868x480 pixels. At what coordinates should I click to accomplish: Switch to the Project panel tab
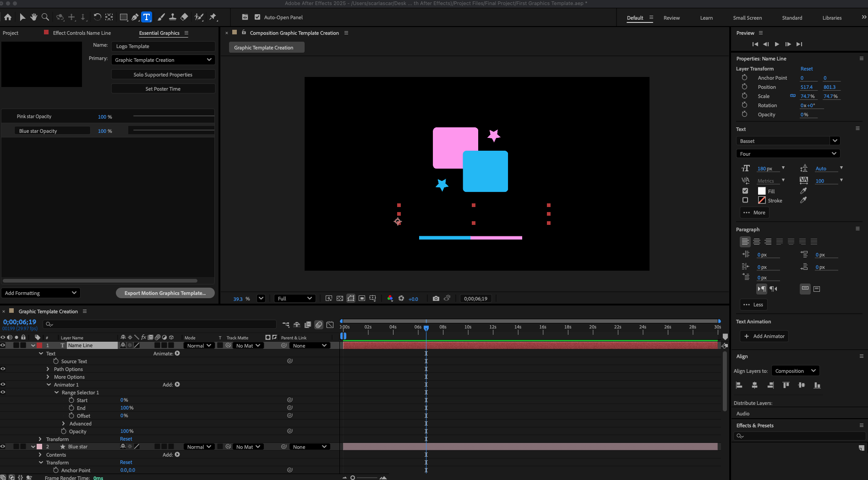tap(11, 33)
